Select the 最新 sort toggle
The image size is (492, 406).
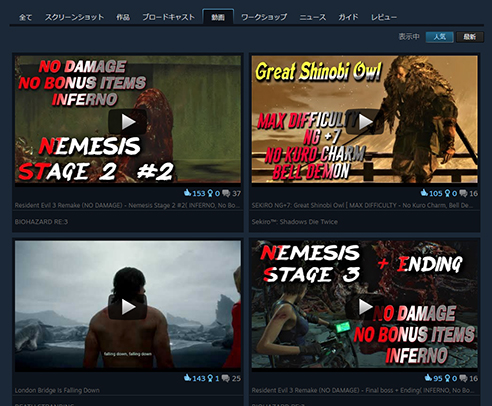coord(470,37)
